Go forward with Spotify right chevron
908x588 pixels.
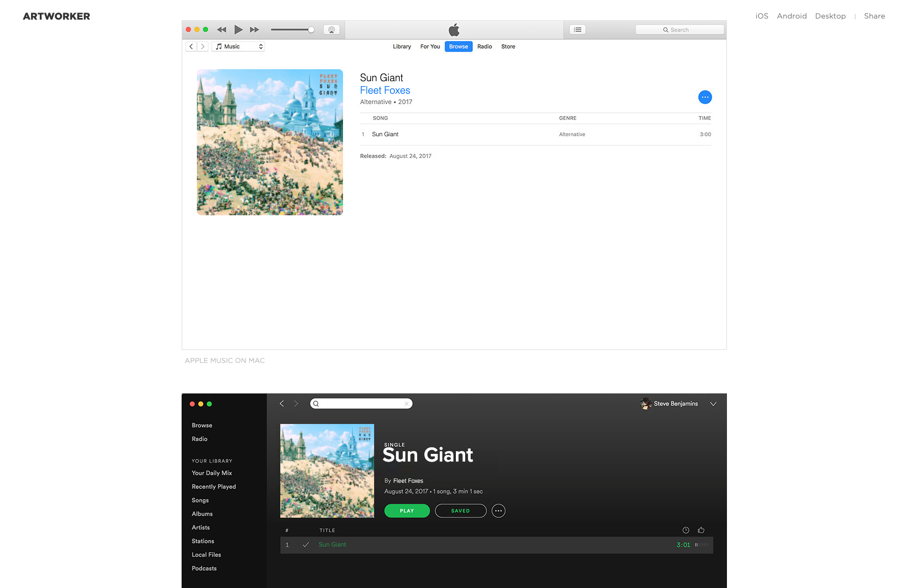[x=296, y=404]
